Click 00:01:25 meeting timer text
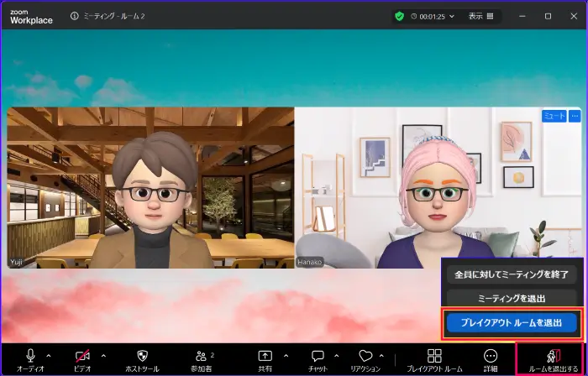The height and width of the screenshot is (376, 588). click(x=432, y=17)
